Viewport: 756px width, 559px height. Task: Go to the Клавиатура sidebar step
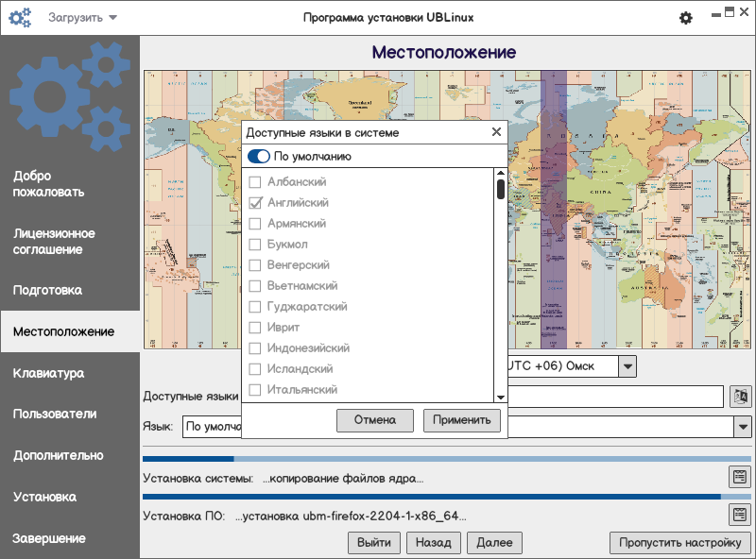[49, 373]
